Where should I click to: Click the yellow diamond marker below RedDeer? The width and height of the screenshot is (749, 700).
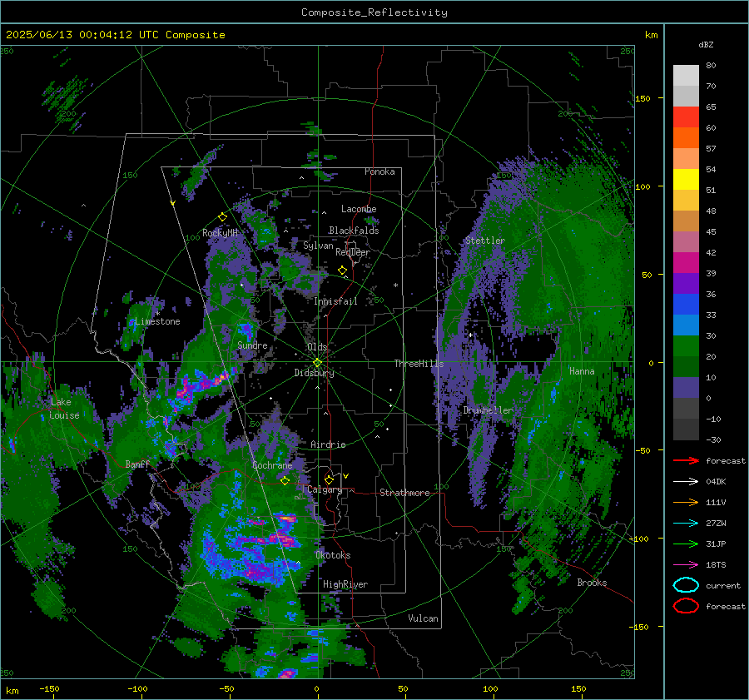342,271
